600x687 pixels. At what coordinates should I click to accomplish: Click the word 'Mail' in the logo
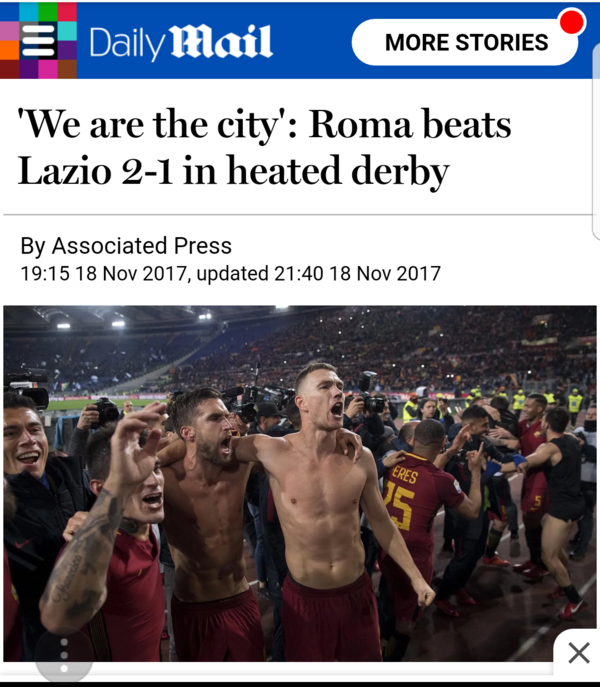click(x=221, y=41)
